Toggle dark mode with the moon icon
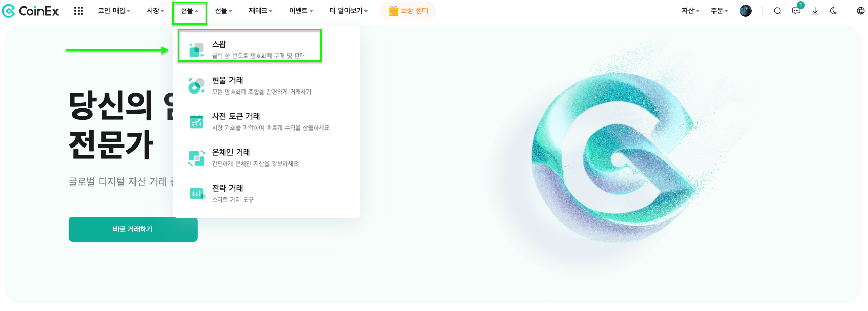 833,11
